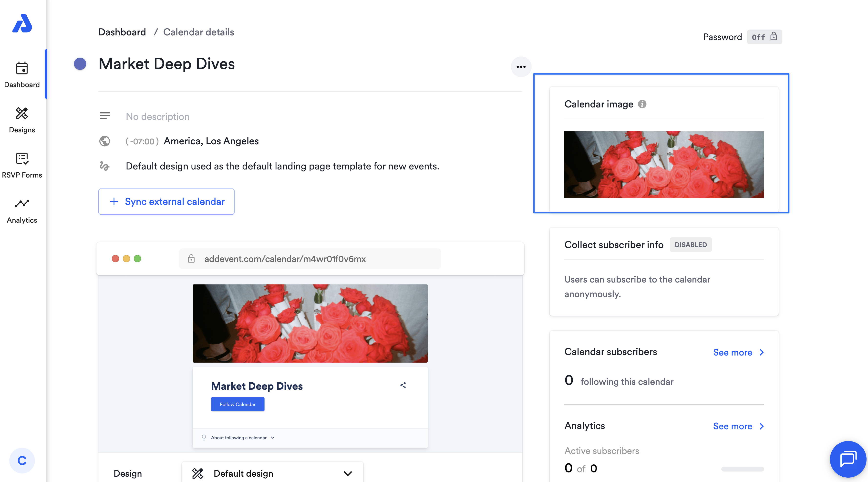
Task: Toggle the Password Off lock setting
Action: click(764, 37)
